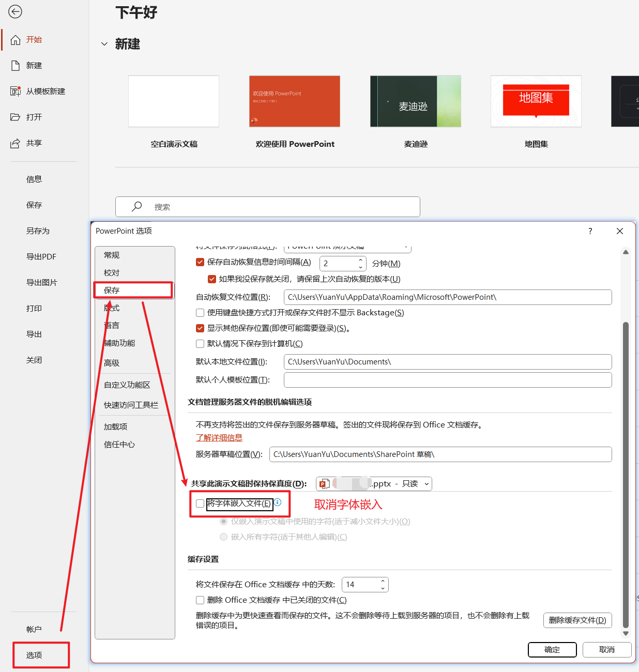Select 高级 in the options list
The height and width of the screenshot is (672, 639).
point(112,363)
